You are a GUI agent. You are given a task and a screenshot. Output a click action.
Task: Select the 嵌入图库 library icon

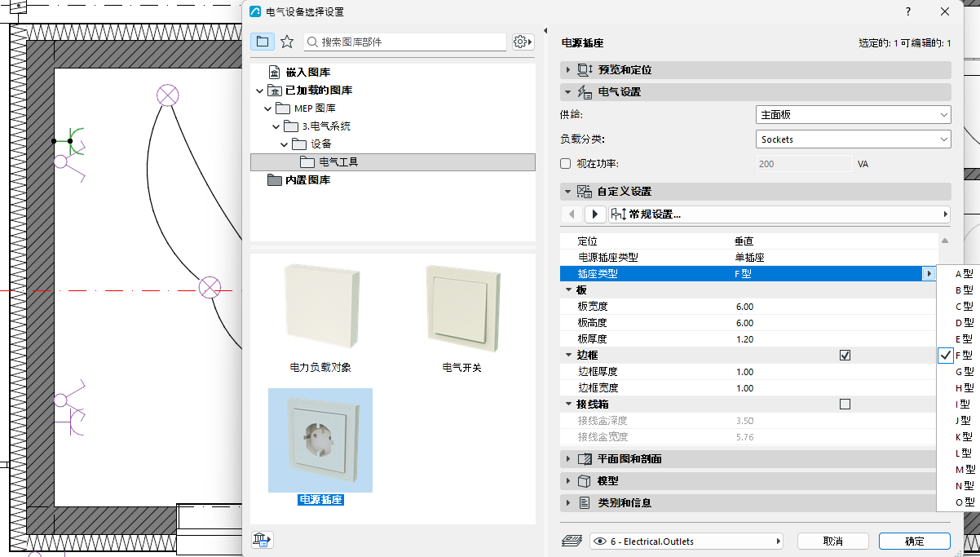275,73
